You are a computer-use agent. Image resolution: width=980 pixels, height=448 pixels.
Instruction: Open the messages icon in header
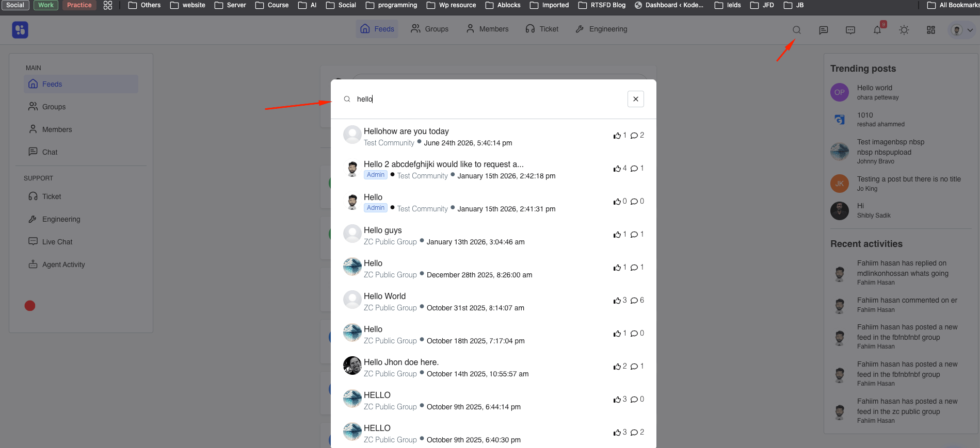pos(824,30)
